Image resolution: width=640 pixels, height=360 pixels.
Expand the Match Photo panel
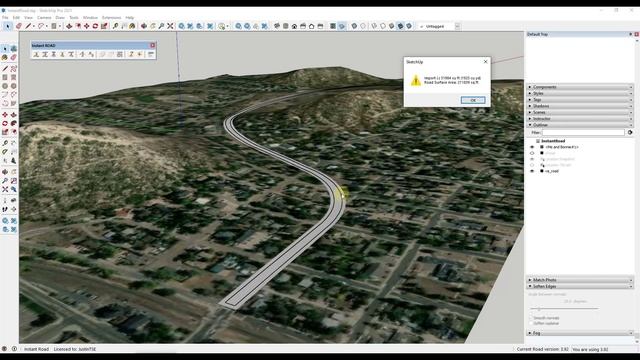click(580, 280)
